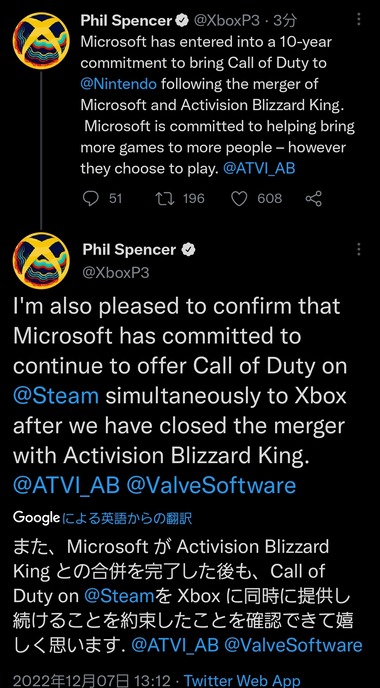Open Phil Spencer's avatar on the first tweet
Viewport: 380px width, 688px height.
click(41, 41)
